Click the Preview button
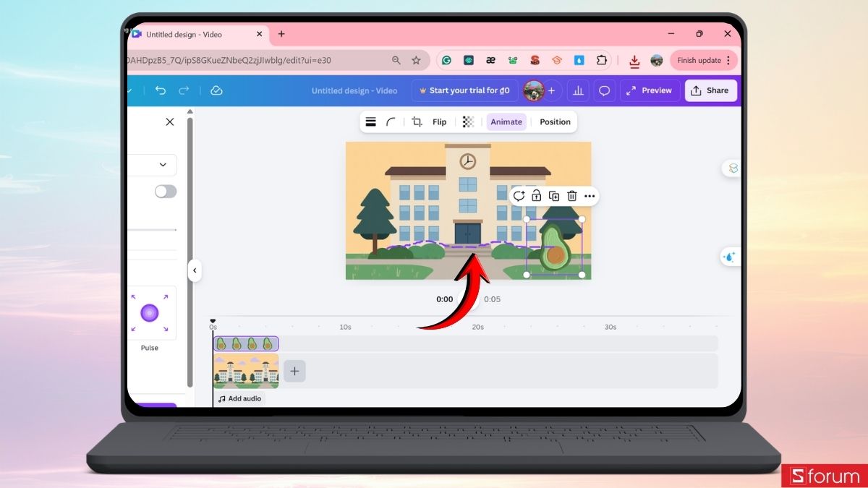868x488 pixels. [649, 90]
